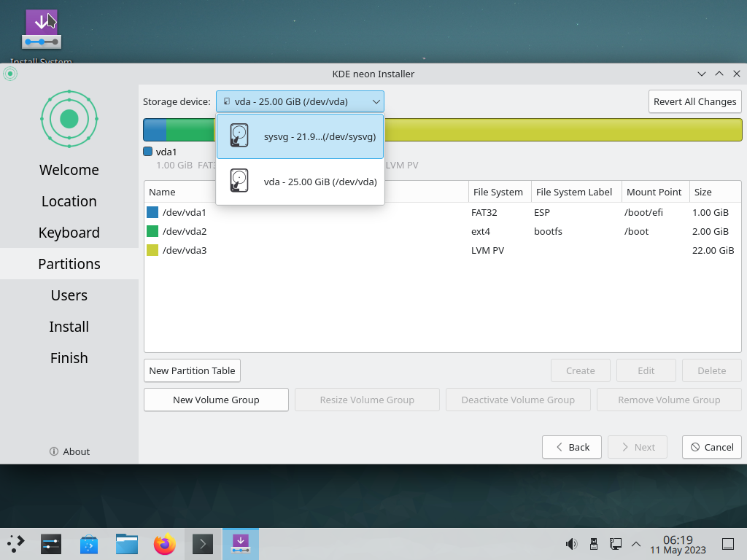Maximize the KDE neon Installer window
Viewport: 747px width, 560px height.
tap(719, 74)
